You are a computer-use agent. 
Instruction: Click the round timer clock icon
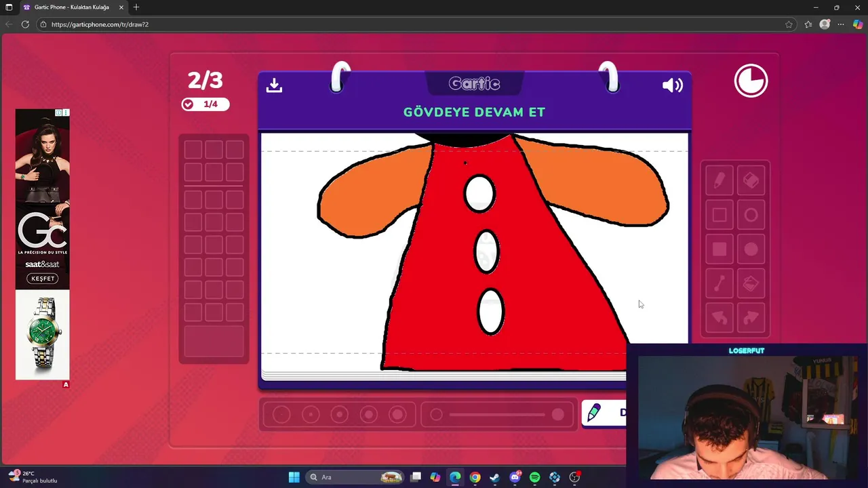point(751,81)
